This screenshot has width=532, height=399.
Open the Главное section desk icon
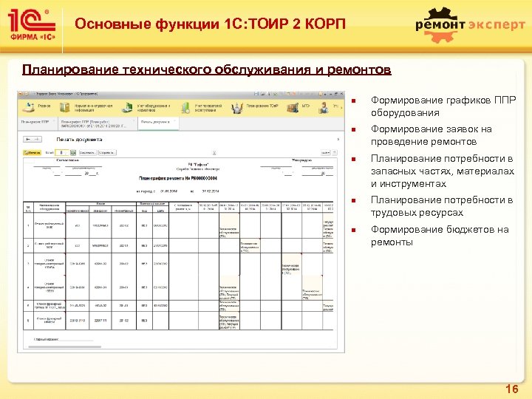[x=28, y=107]
